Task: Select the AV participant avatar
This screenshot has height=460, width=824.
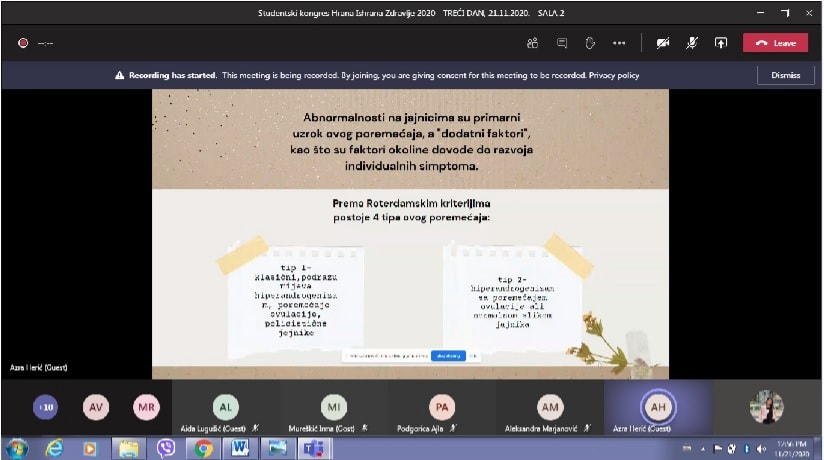Action: (96, 407)
